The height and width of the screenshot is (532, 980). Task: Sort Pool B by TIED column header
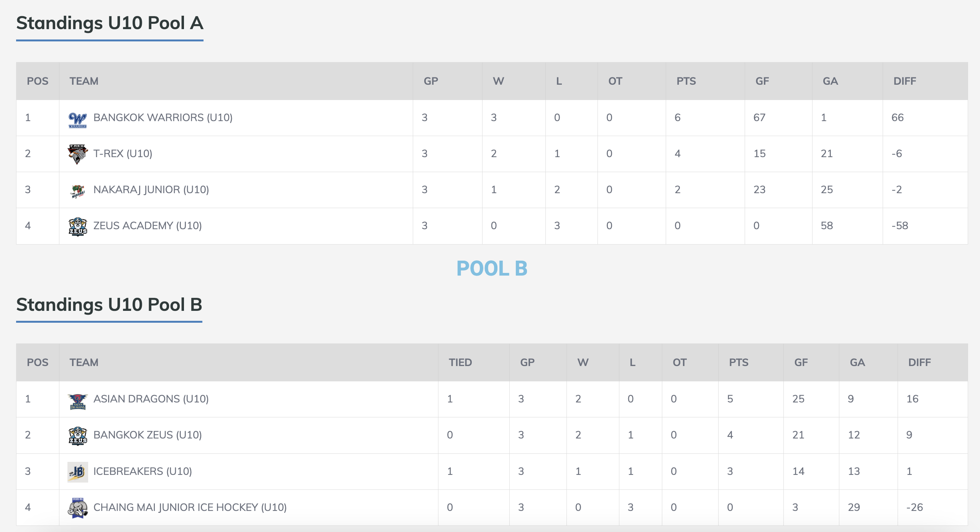(x=460, y=363)
